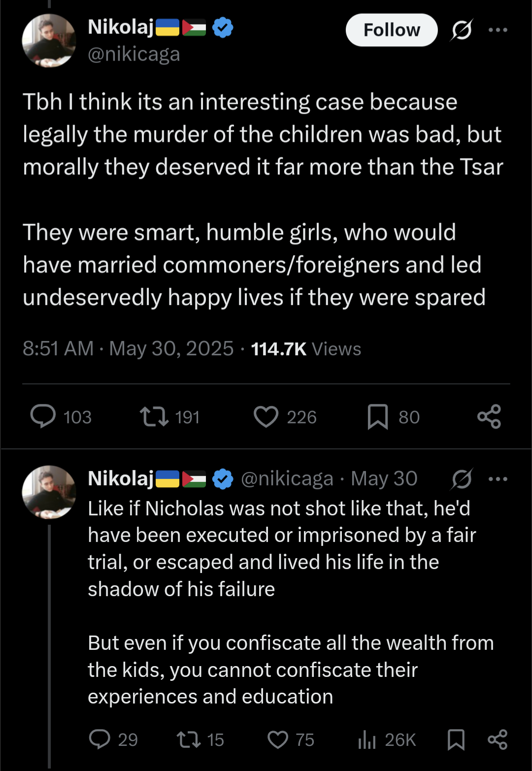532x771 pixels.
Task: Click the Follow button
Action: (392, 30)
